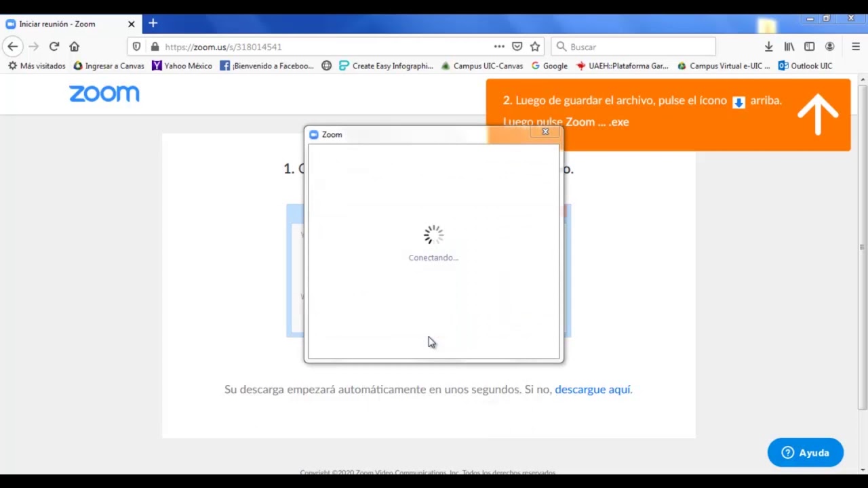Open the Firefox hamburger menu
868x488 pixels.
pos(855,47)
